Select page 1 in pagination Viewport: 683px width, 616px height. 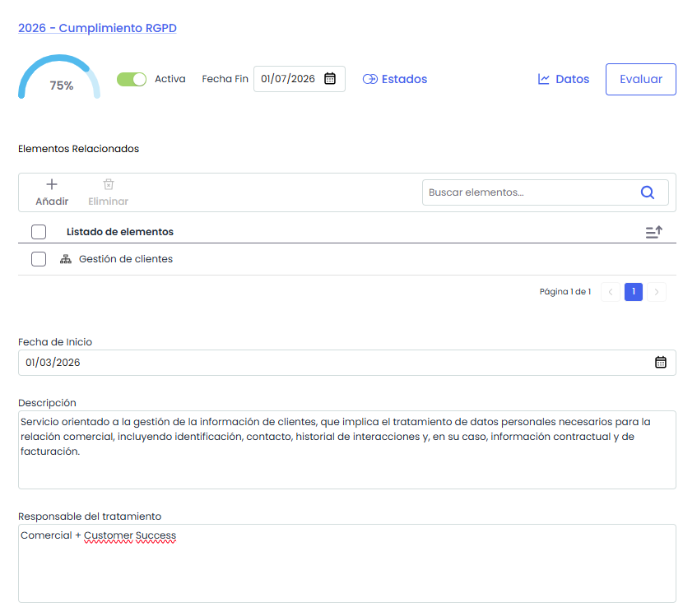coord(634,292)
